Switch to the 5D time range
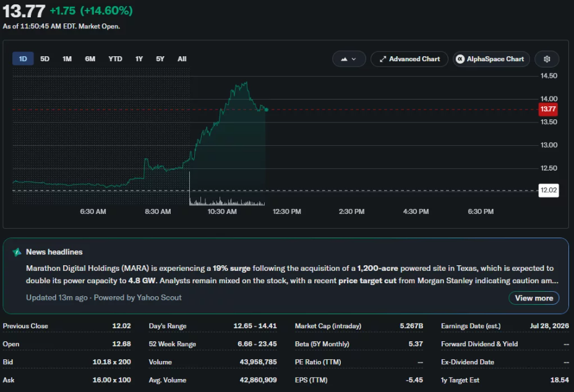Image resolution: width=574 pixels, height=392 pixels. pyautogui.click(x=45, y=59)
